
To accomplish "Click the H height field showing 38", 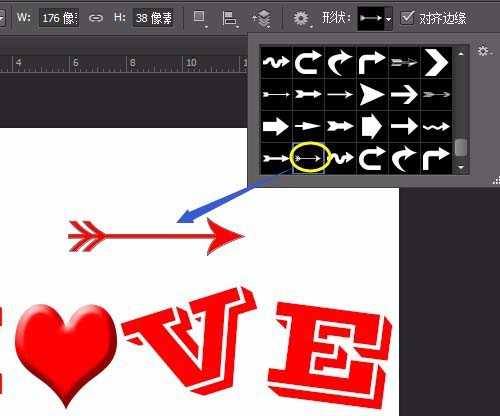I will click(x=154, y=18).
